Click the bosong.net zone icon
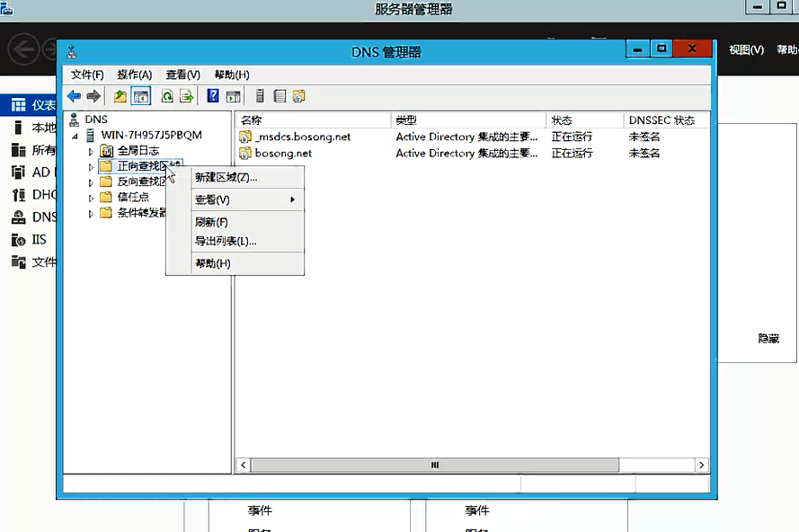The width and height of the screenshot is (799, 532). click(x=245, y=153)
